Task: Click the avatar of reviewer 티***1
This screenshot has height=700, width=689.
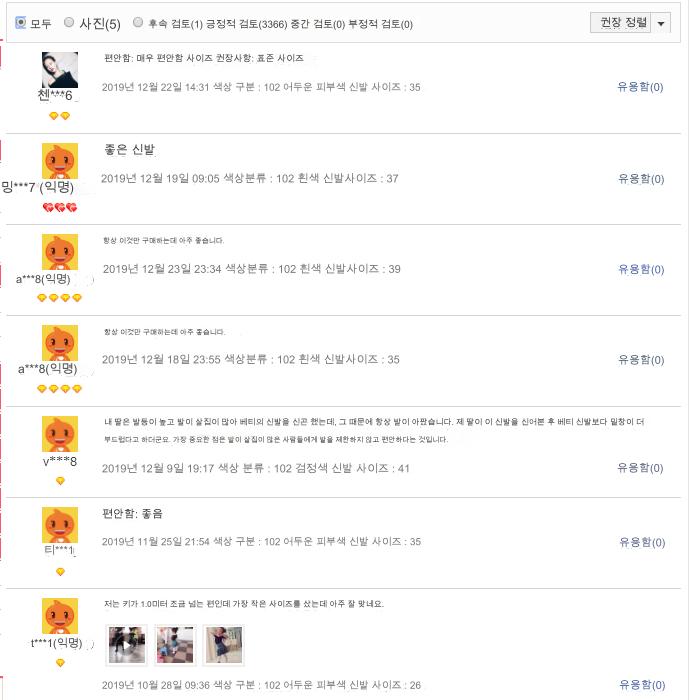Action: coord(60,525)
